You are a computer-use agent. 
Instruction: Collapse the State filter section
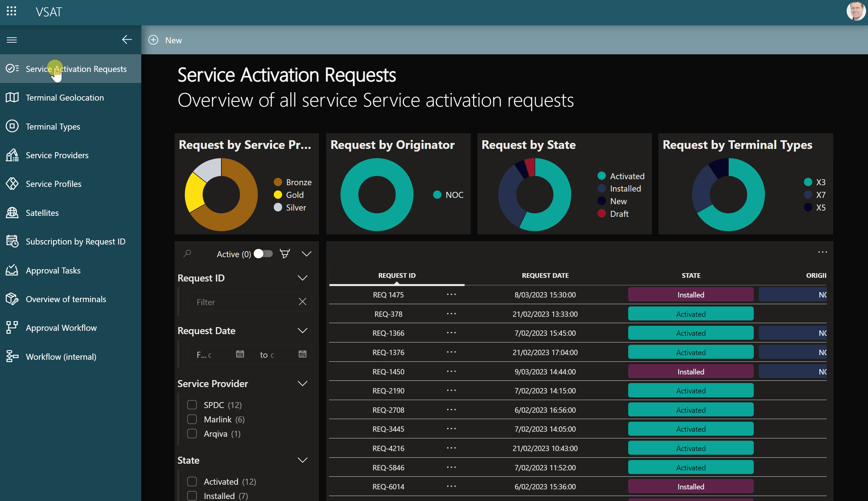pyautogui.click(x=302, y=460)
